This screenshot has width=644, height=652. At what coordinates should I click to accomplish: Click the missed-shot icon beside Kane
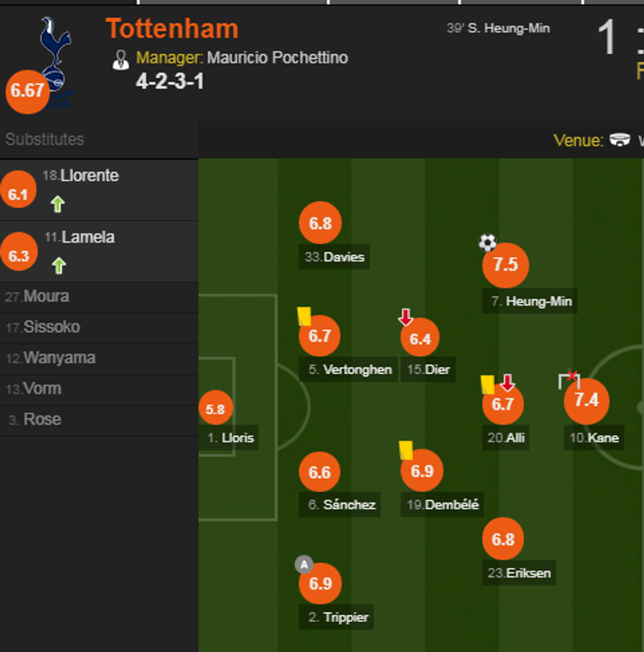click(569, 380)
